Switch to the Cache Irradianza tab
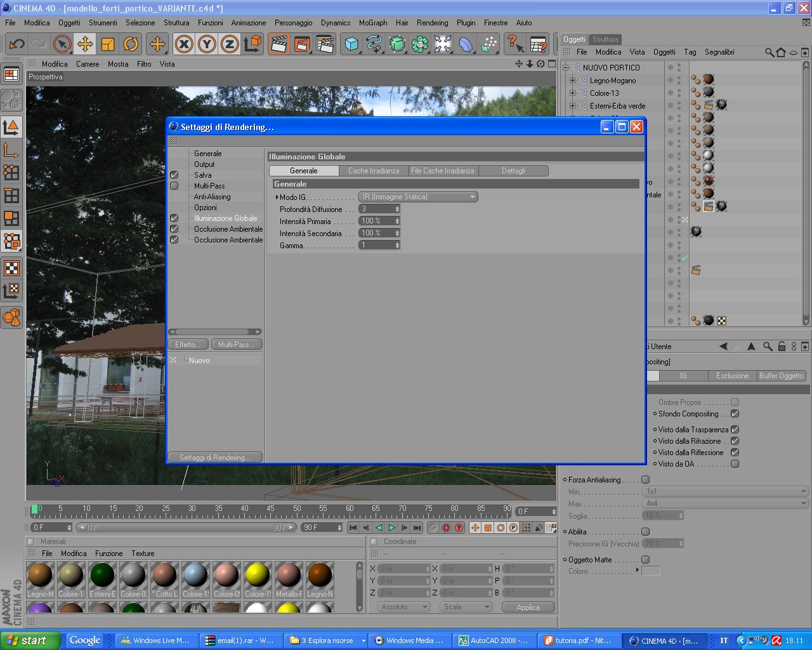Image resolution: width=812 pixels, height=650 pixels. pyautogui.click(x=374, y=171)
